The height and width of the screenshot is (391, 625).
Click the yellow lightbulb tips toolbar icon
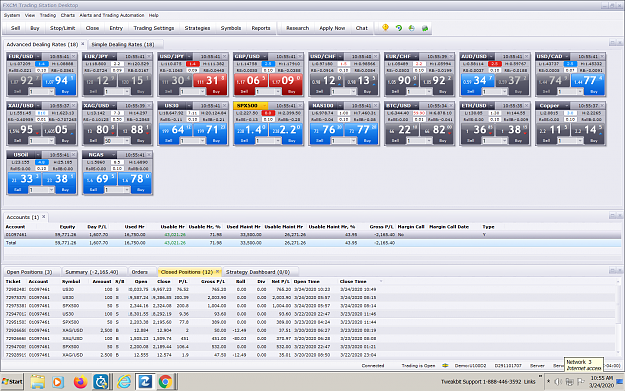pyautogui.click(x=385, y=28)
